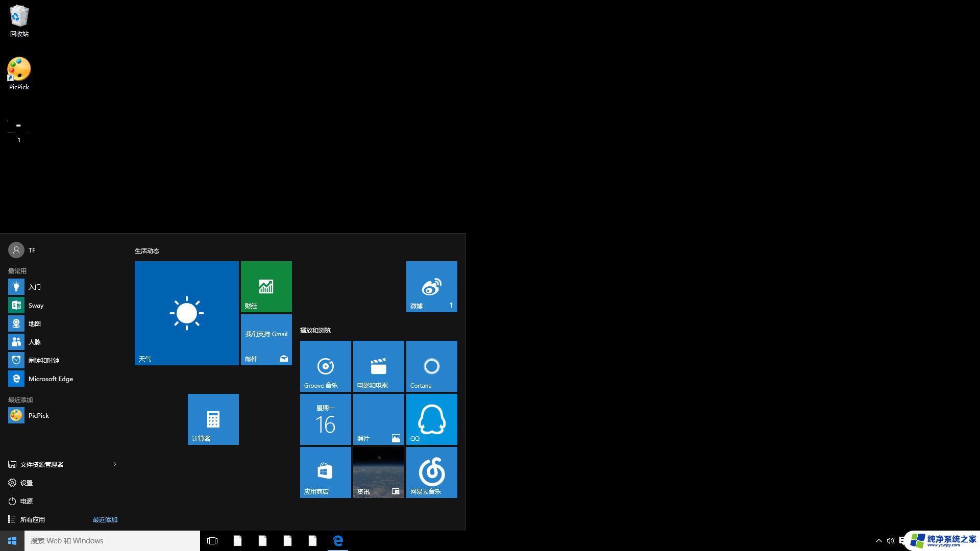Launch the Groove 音乐 tile
Viewport: 980px width, 551px height.
coord(325,366)
